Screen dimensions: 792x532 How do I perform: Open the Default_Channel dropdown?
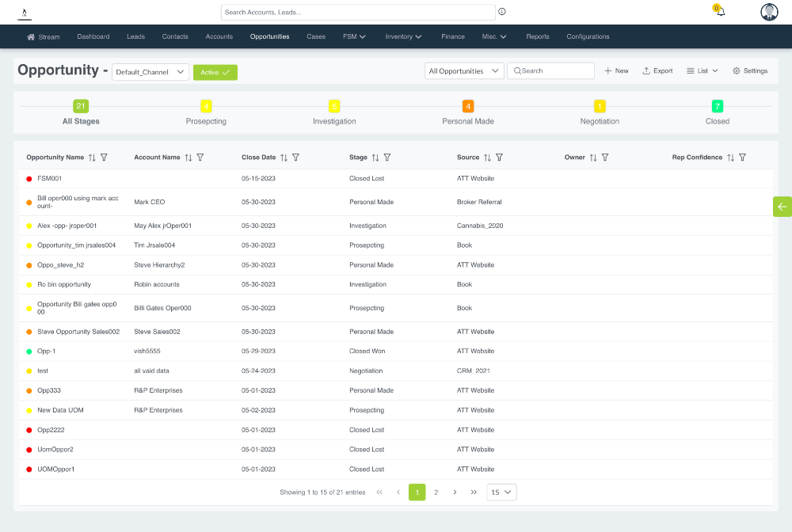tap(150, 72)
